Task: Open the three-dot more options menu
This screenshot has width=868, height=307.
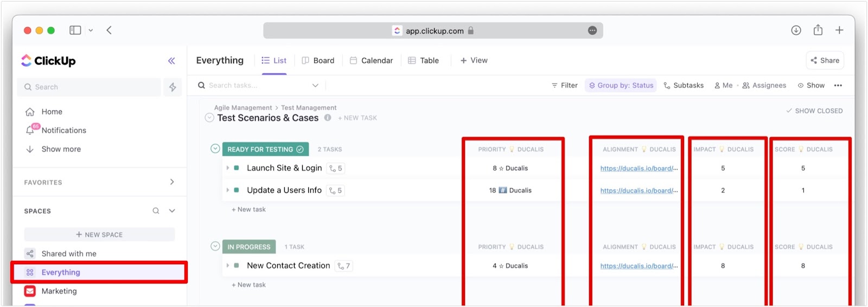Action: click(838, 86)
